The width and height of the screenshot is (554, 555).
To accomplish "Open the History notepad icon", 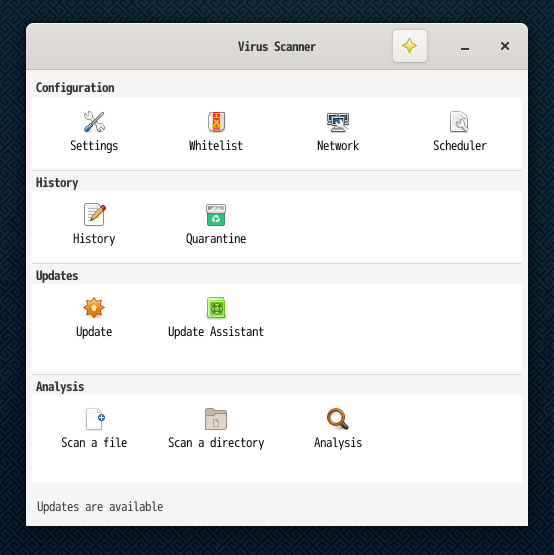I will tap(95, 214).
